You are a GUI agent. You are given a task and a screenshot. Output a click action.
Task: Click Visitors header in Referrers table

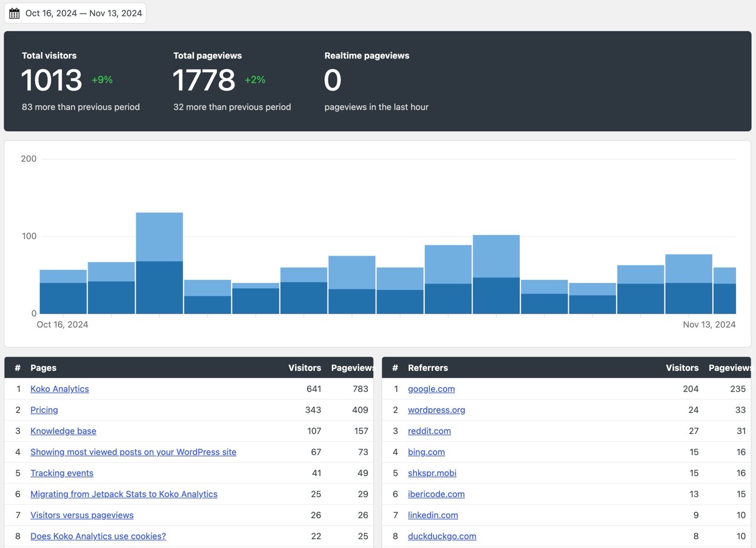[x=682, y=367]
